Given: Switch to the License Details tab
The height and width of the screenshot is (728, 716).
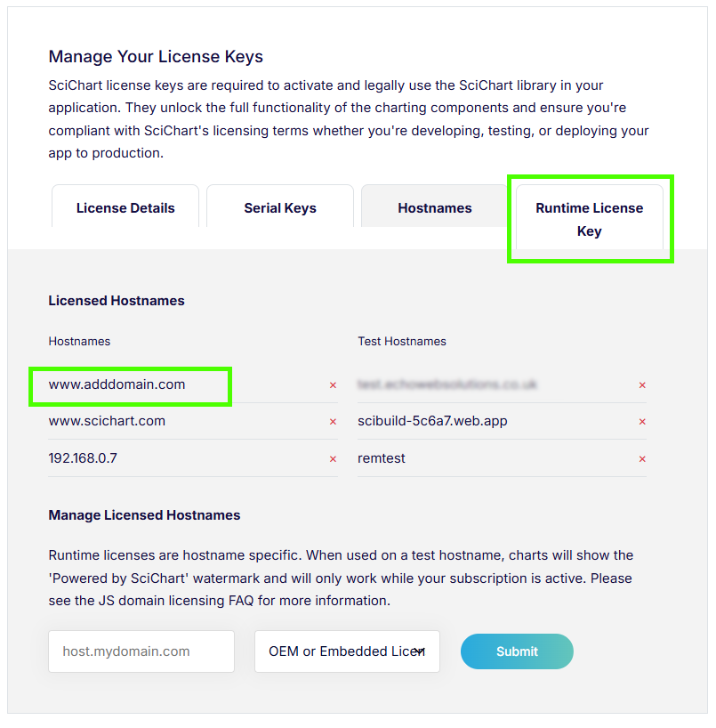Looking at the screenshot, I should pyautogui.click(x=125, y=207).
